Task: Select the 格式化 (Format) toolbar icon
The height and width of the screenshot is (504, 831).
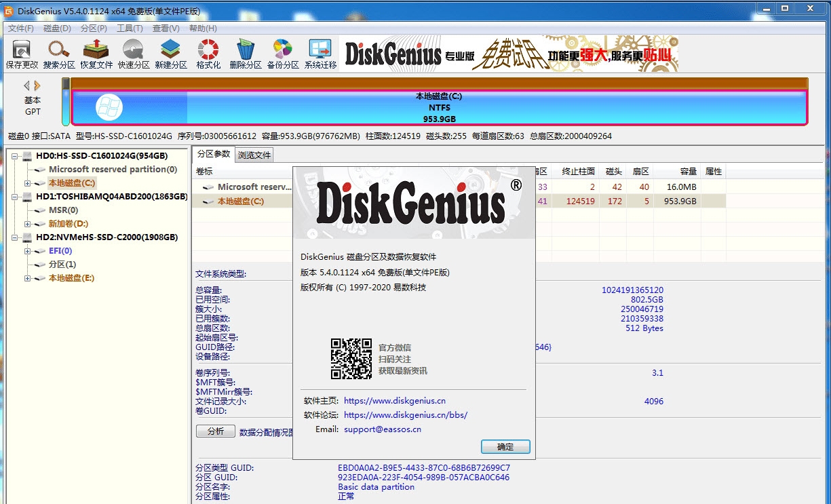Action: click(x=208, y=53)
